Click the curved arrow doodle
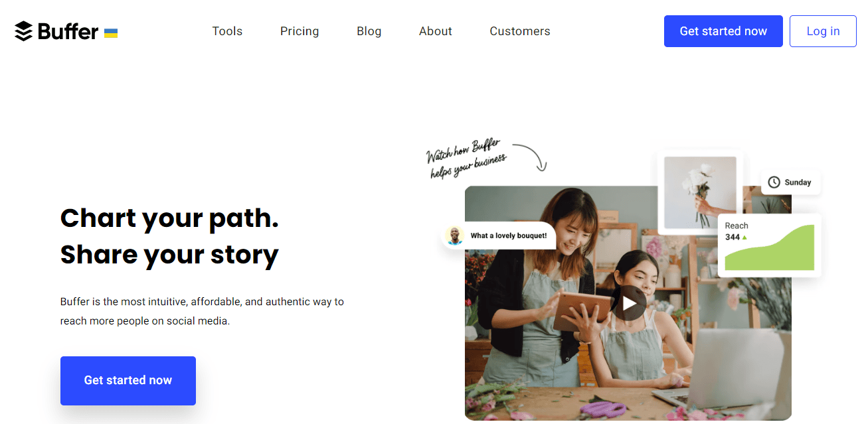 [x=532, y=156]
